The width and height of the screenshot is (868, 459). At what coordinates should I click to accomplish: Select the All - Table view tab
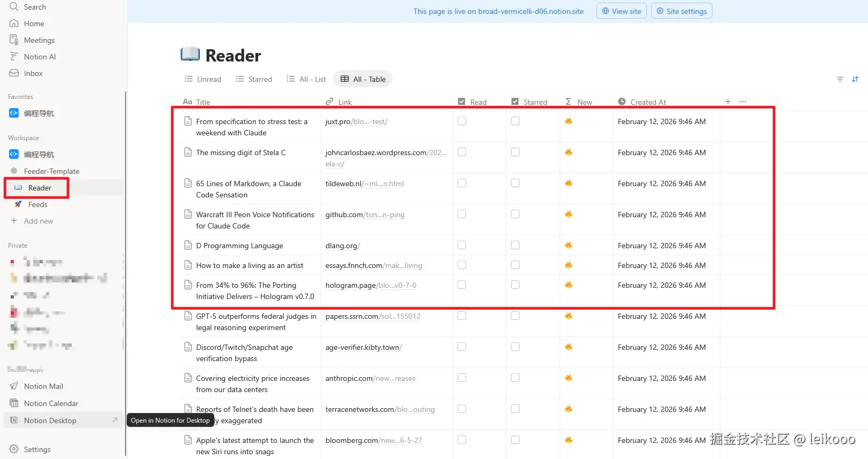363,79
